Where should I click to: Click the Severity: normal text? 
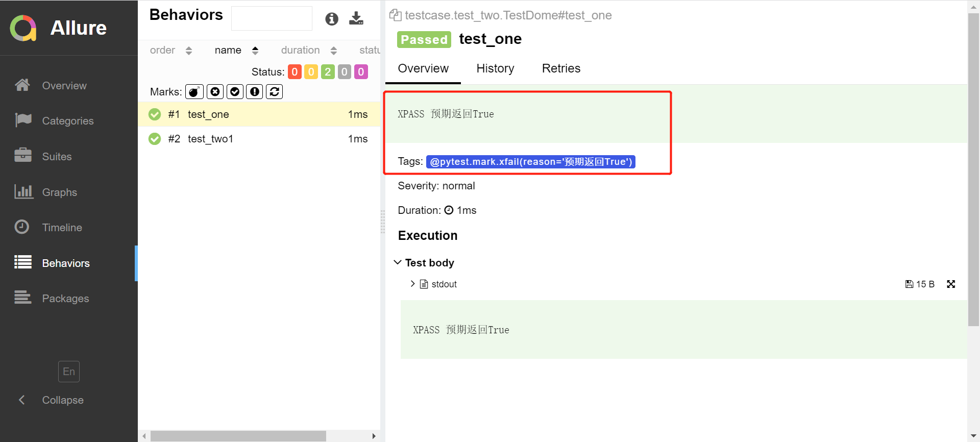[x=436, y=186]
